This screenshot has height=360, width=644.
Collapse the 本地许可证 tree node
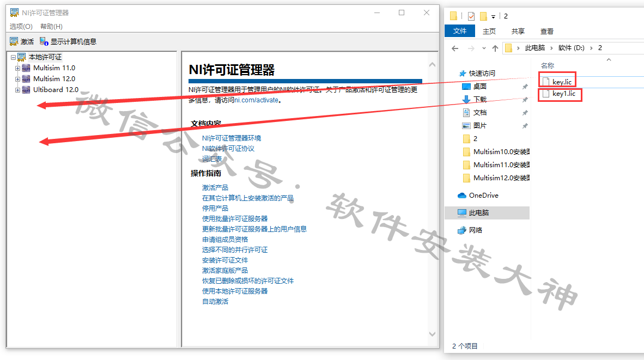coord(13,57)
